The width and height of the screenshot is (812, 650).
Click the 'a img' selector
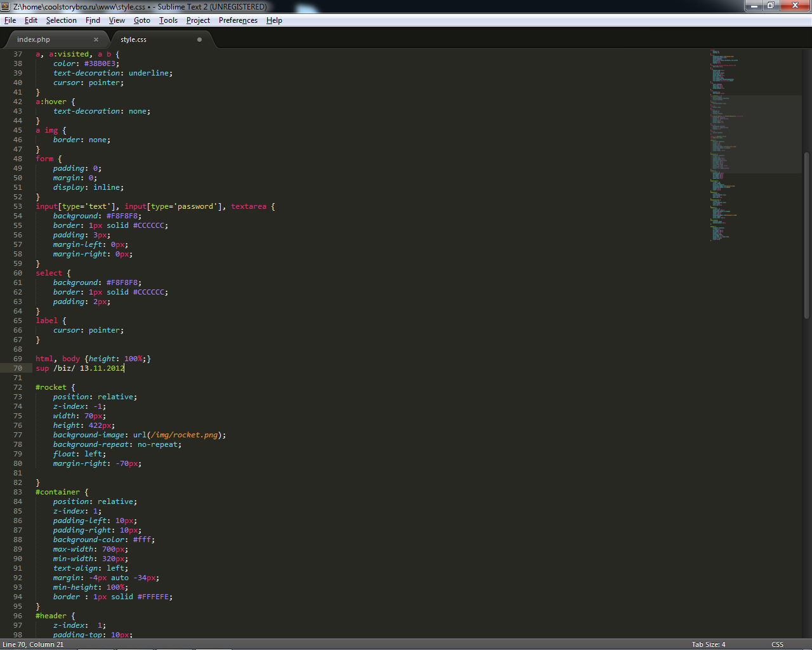click(46, 130)
